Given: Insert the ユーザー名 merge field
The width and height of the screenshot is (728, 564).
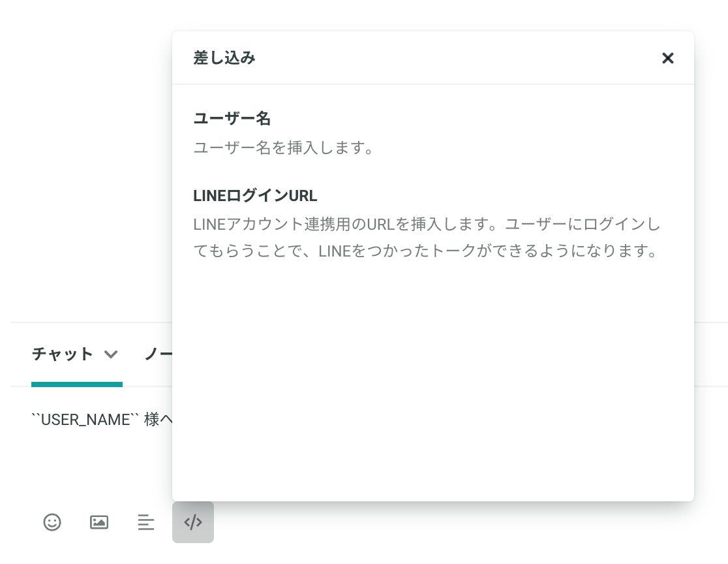Looking at the screenshot, I should point(232,118).
